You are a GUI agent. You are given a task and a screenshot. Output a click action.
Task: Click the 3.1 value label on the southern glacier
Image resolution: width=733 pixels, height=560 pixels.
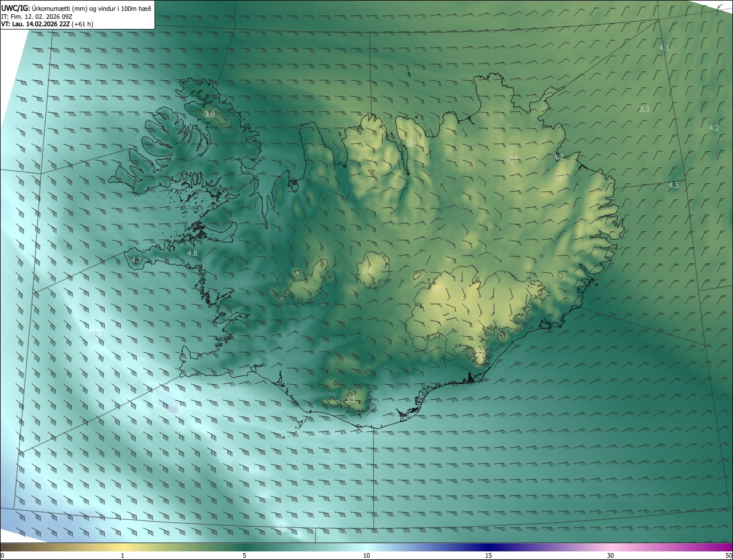click(350, 399)
